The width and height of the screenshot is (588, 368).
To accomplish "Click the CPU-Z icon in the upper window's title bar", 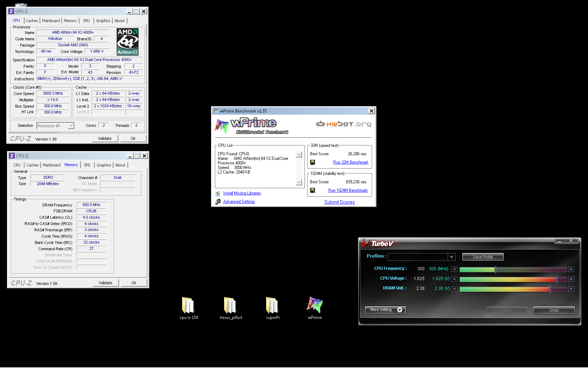I will click(x=11, y=11).
